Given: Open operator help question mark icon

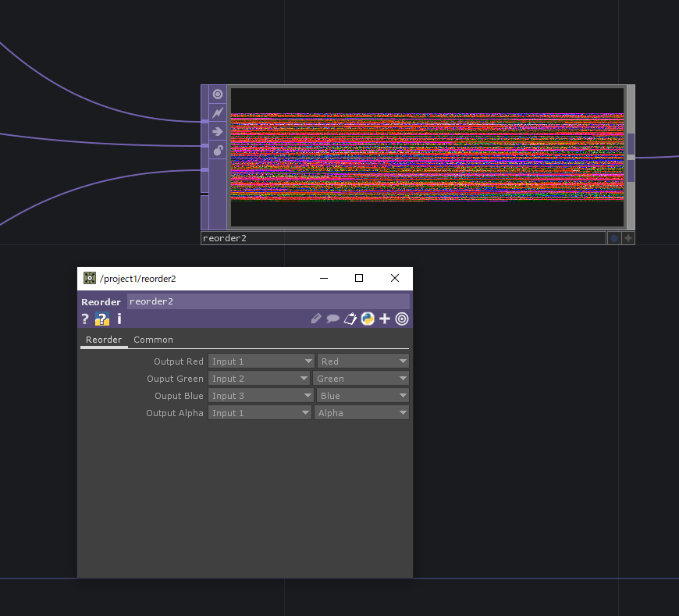Looking at the screenshot, I should click(x=85, y=319).
